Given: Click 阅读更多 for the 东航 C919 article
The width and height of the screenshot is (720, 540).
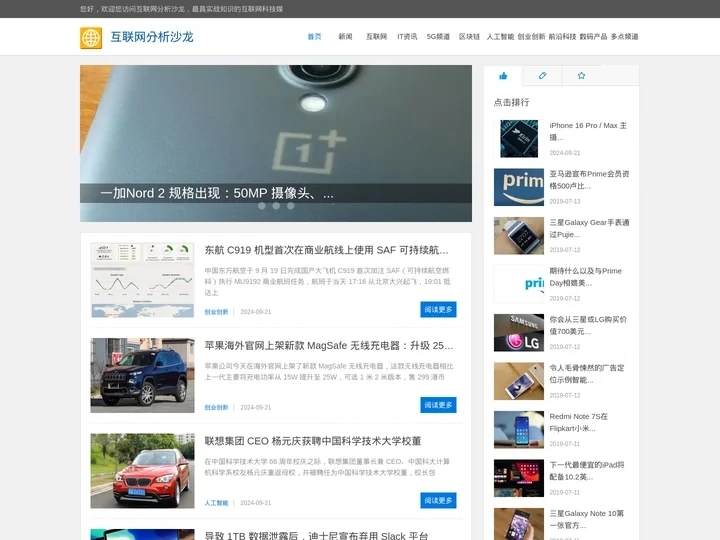Looking at the screenshot, I should 439,309.
